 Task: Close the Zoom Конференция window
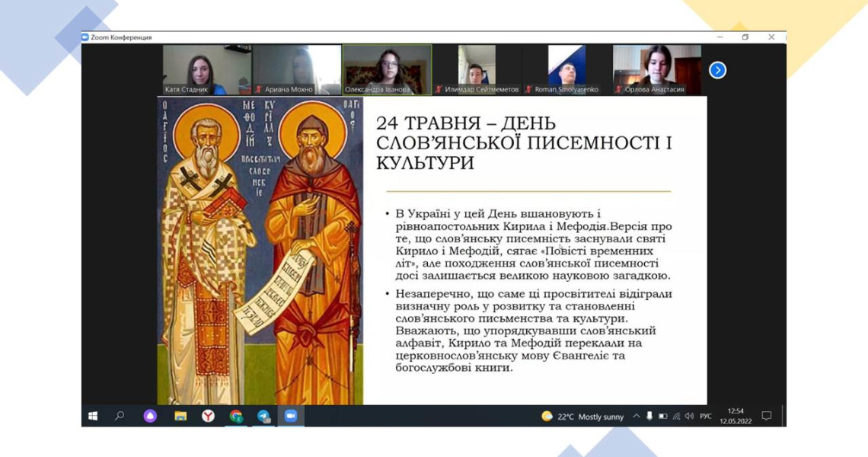coord(771,37)
